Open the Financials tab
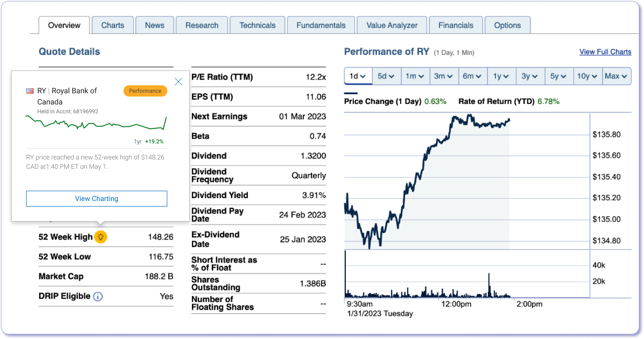 (456, 25)
